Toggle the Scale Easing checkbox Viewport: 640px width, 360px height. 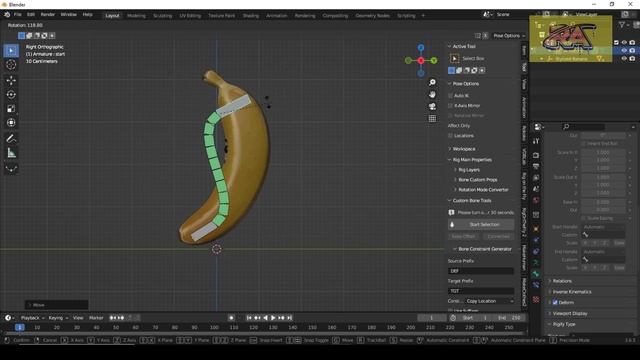coord(583,218)
